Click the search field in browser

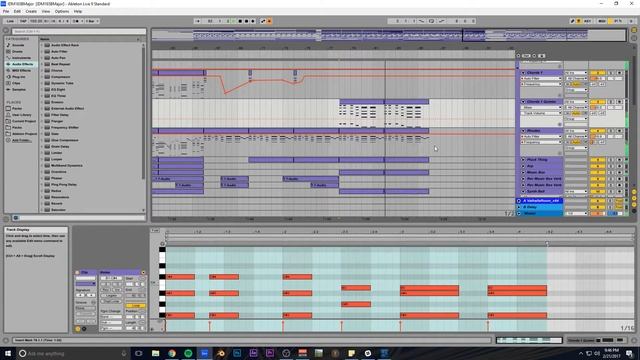[78, 31]
